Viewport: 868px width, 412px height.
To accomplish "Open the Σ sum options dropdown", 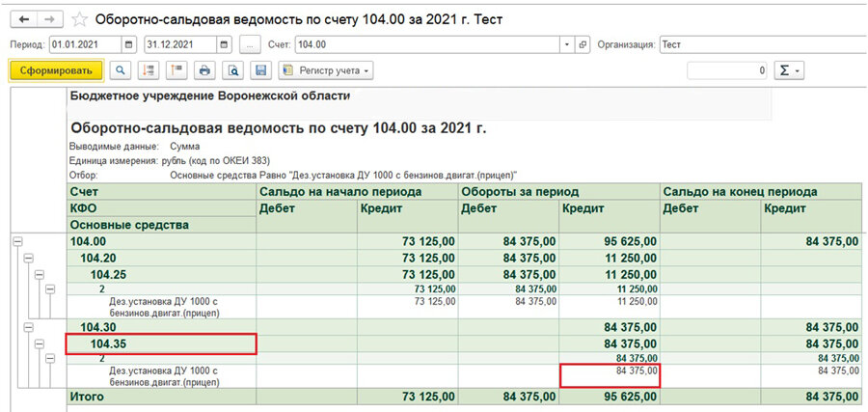I will [788, 70].
